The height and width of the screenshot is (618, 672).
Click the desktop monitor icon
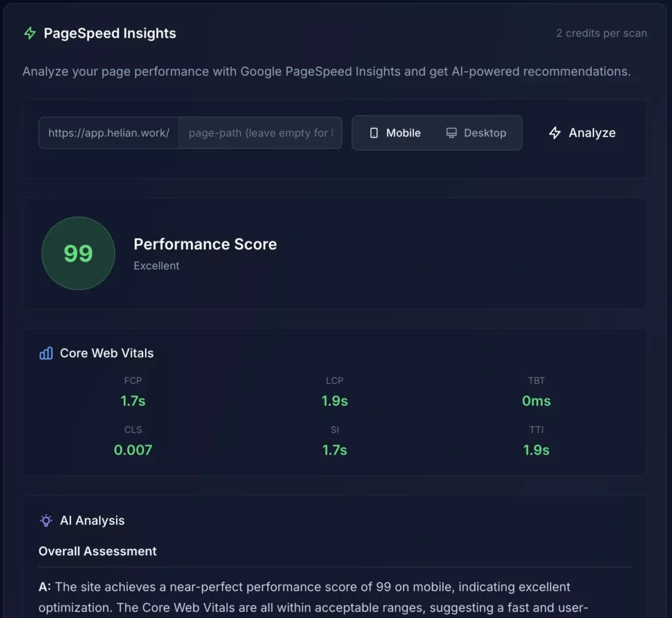coord(451,133)
